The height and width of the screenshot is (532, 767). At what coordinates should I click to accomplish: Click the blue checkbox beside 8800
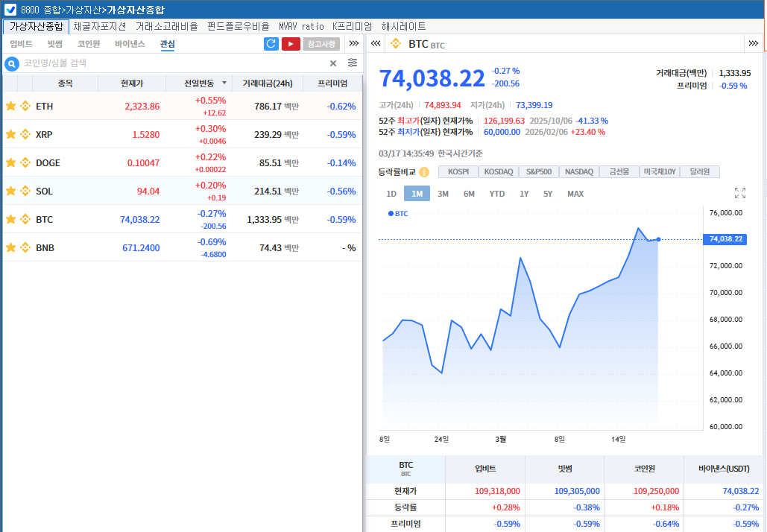click(x=9, y=10)
